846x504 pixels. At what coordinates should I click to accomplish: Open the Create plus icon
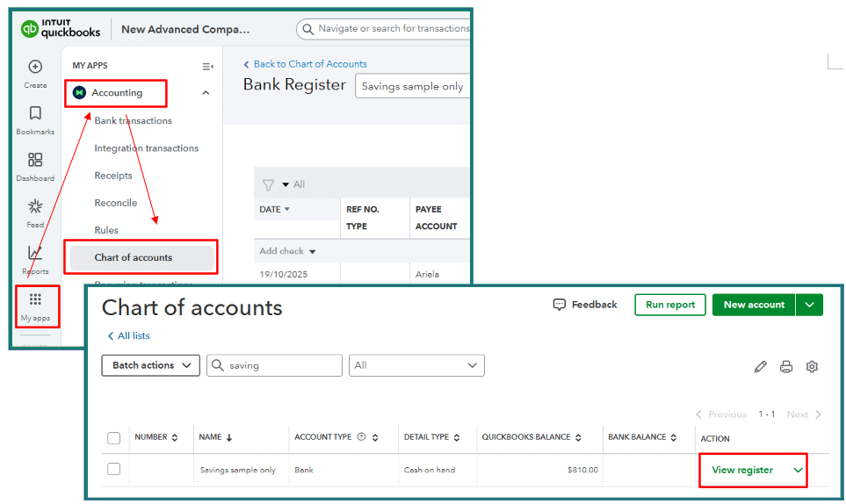[x=35, y=67]
